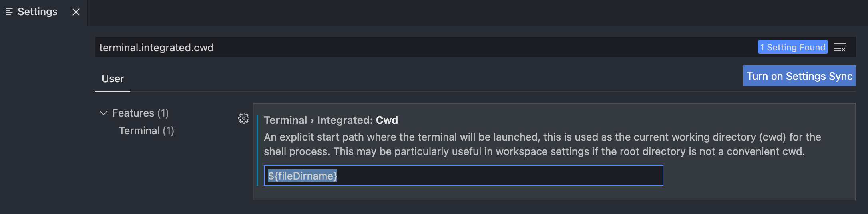Open the gear menu for Cwd setting
The height and width of the screenshot is (214, 868).
tap(243, 118)
